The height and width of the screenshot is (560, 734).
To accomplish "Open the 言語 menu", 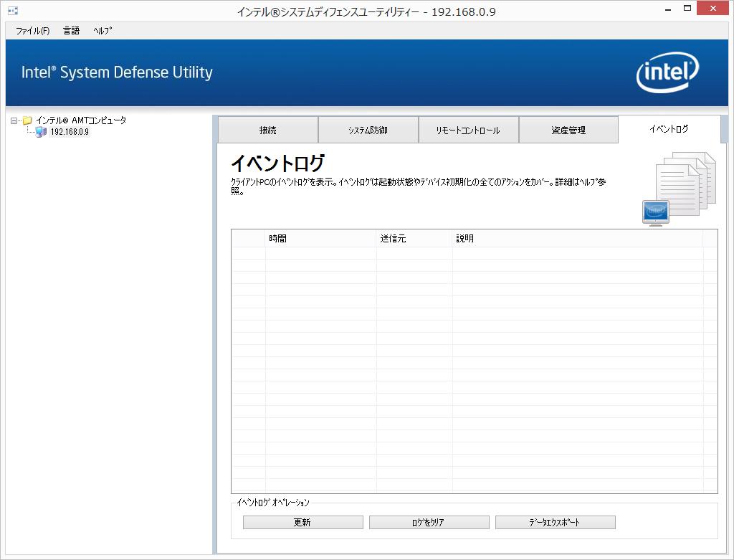I will [71, 31].
